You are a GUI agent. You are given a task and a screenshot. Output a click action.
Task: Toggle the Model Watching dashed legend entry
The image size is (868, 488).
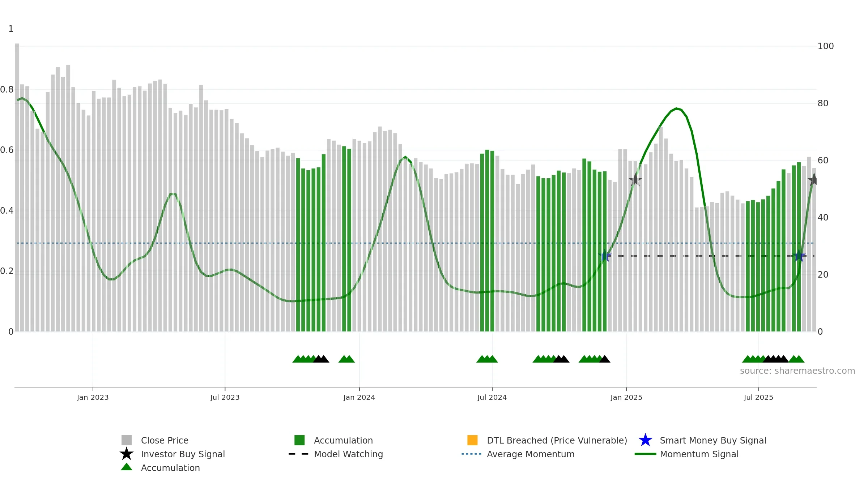coord(336,454)
